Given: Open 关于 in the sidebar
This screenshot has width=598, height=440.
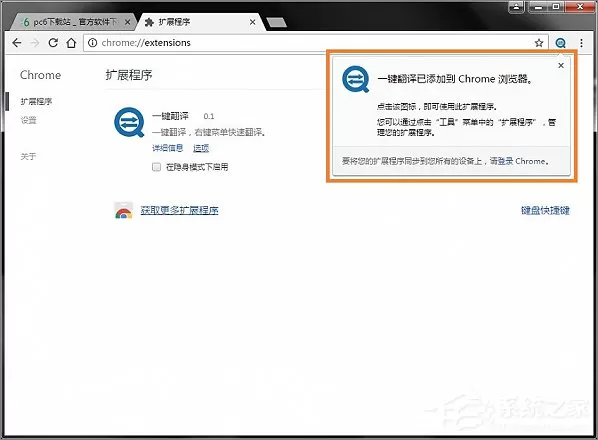Looking at the screenshot, I should point(28,156).
